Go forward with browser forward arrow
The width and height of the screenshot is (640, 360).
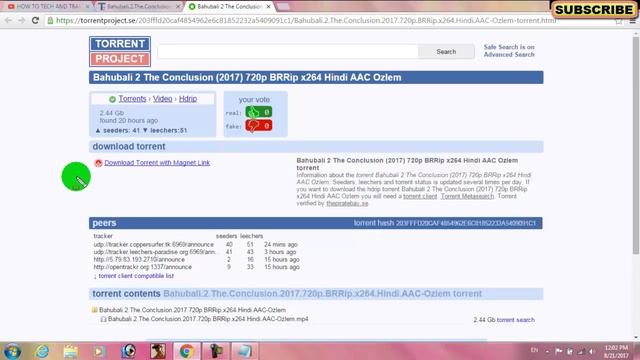coord(22,20)
